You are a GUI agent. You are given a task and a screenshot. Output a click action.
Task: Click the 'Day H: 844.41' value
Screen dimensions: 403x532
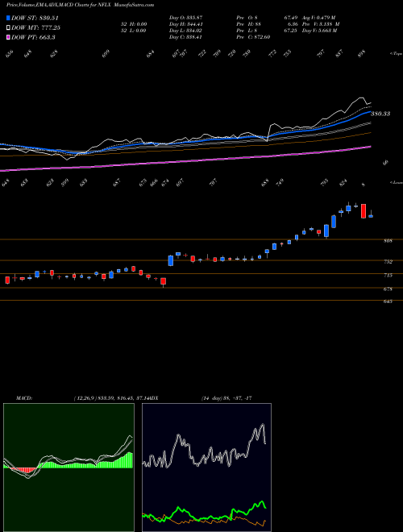(x=185, y=24)
